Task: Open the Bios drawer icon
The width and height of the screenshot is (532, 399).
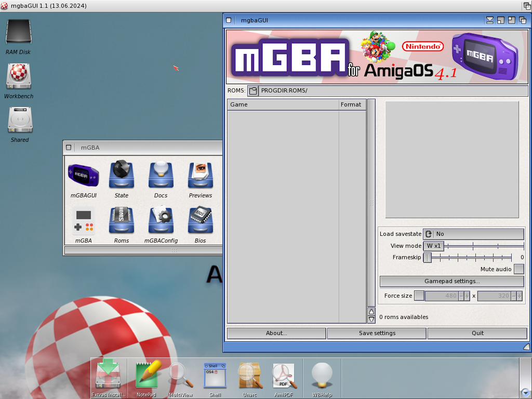Action: pyautogui.click(x=201, y=221)
